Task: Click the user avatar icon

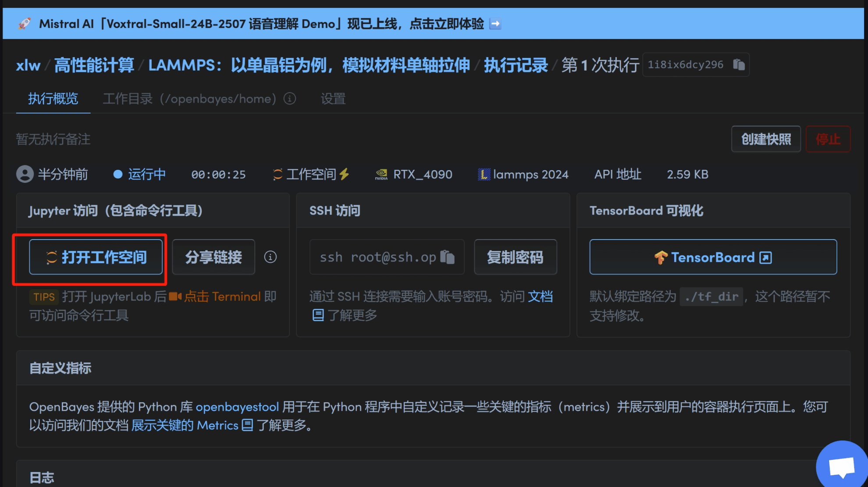Action: tap(25, 174)
